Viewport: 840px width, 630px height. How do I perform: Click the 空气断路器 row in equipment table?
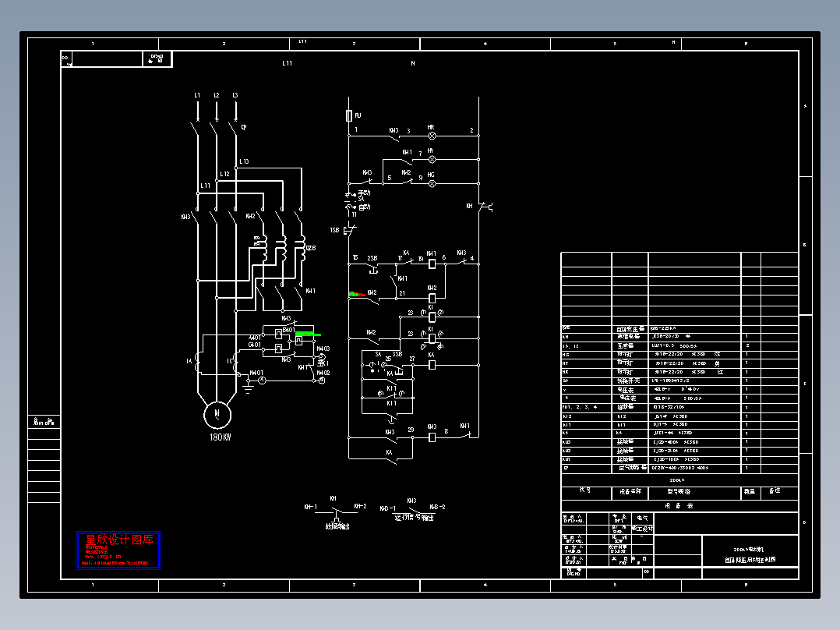tap(679, 468)
